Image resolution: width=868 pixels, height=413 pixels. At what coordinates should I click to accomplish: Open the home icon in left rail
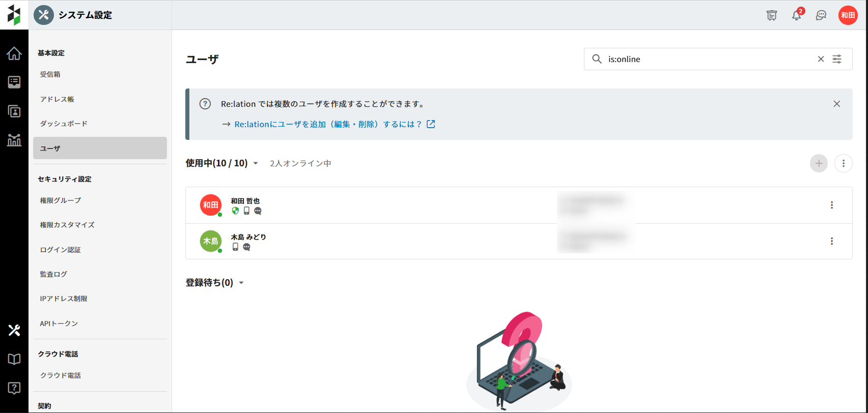(x=14, y=53)
